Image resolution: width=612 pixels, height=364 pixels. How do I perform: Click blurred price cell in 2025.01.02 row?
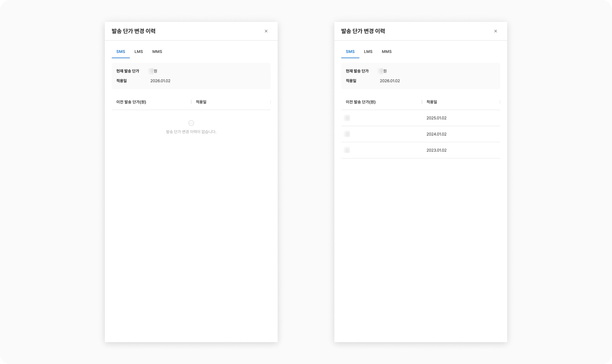347,118
